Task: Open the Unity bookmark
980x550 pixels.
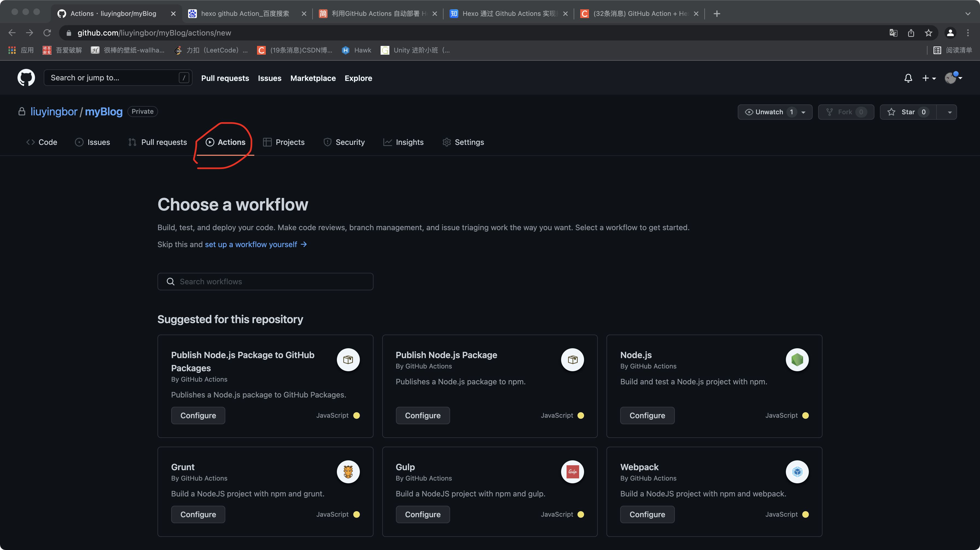Action: pyautogui.click(x=415, y=50)
